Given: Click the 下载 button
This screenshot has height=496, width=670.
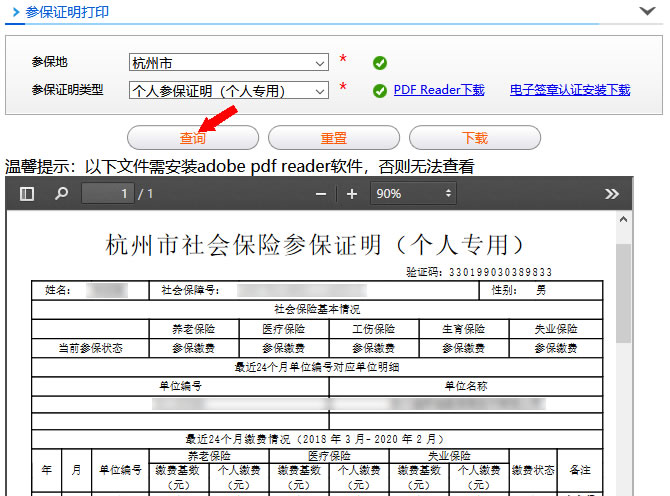Looking at the screenshot, I should coord(475,138).
